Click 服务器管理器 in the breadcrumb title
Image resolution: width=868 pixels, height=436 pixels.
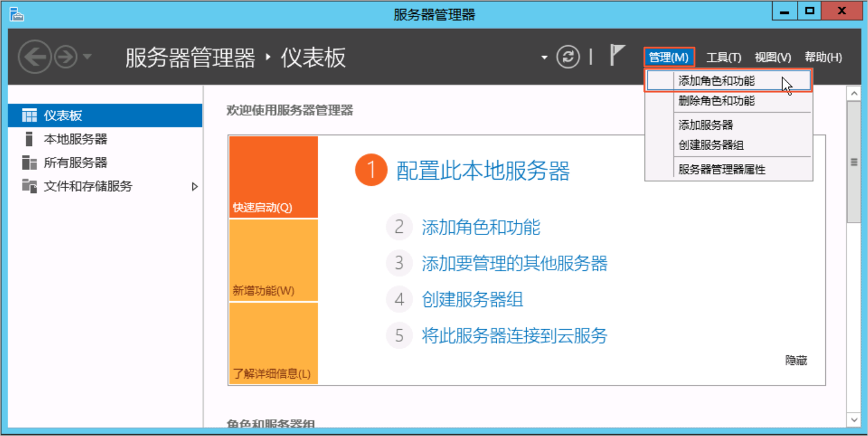(190, 57)
